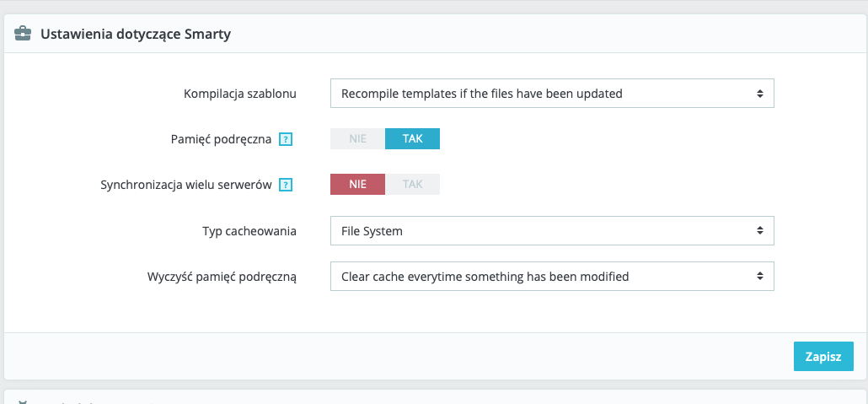Set Pamięć podręczna to TAK
This screenshot has height=404, width=868.
click(x=412, y=138)
